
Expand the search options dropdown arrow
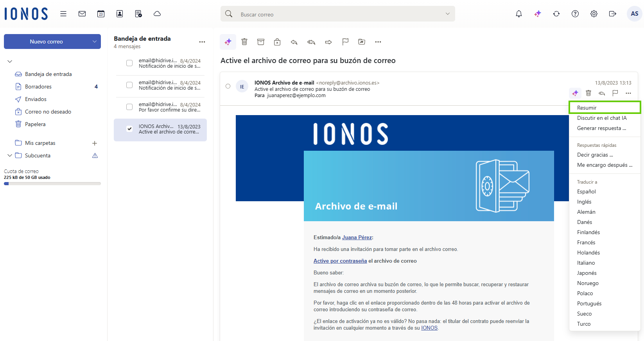tap(448, 14)
